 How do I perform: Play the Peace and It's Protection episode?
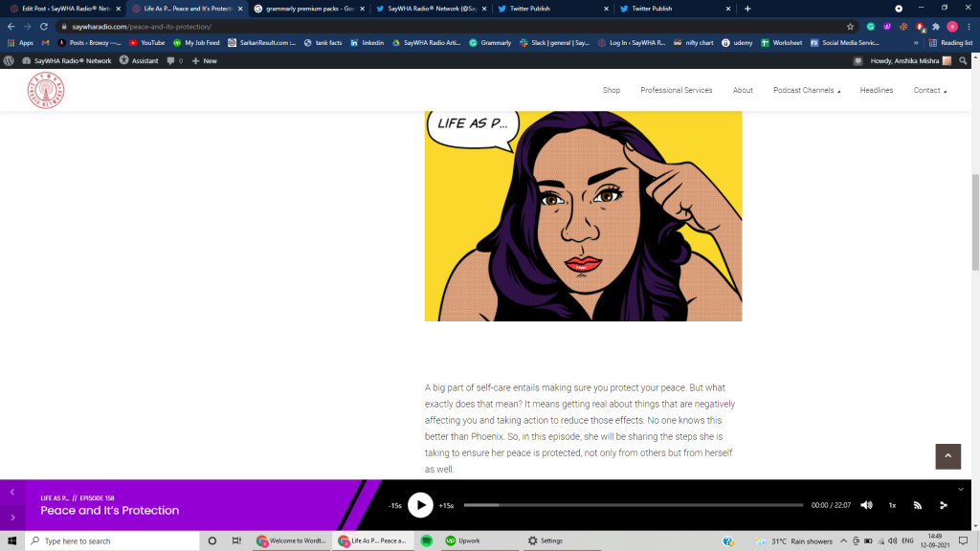tap(420, 505)
